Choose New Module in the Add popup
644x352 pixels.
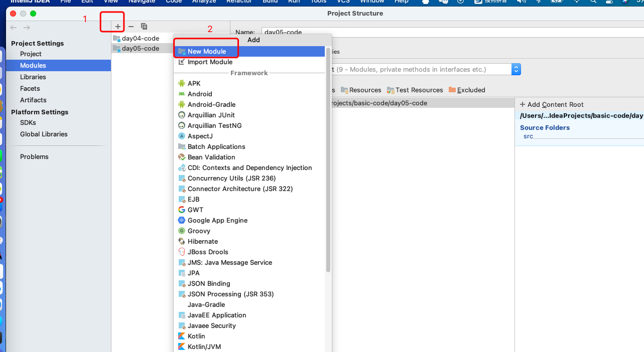250,51
